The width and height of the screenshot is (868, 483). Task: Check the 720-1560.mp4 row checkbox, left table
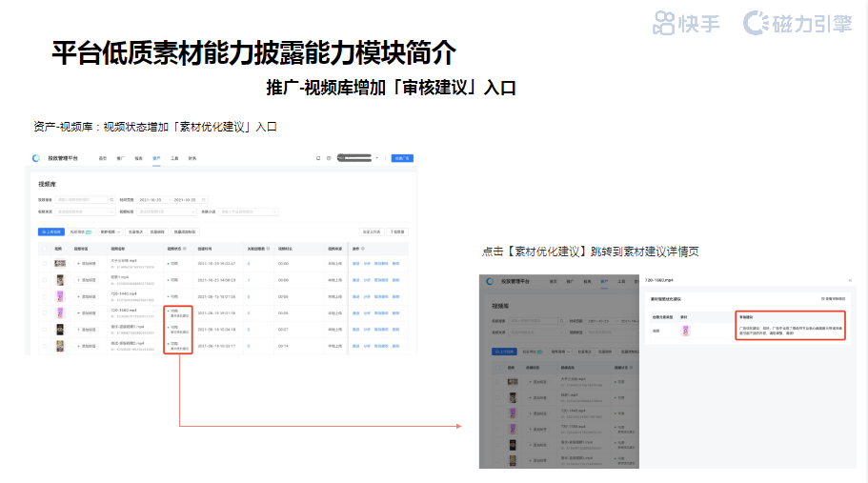click(44, 313)
